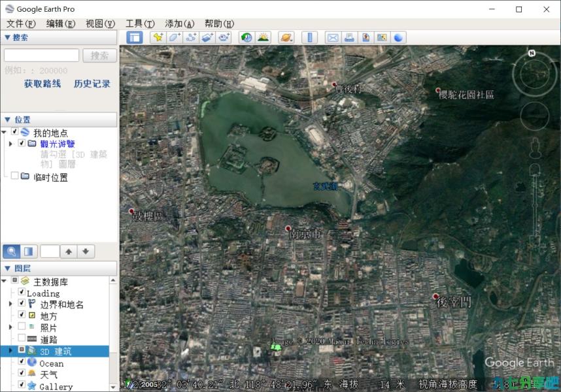Viewport: 561px width, 392px height.
Task: View in Google Maps icon
Action: (382, 37)
